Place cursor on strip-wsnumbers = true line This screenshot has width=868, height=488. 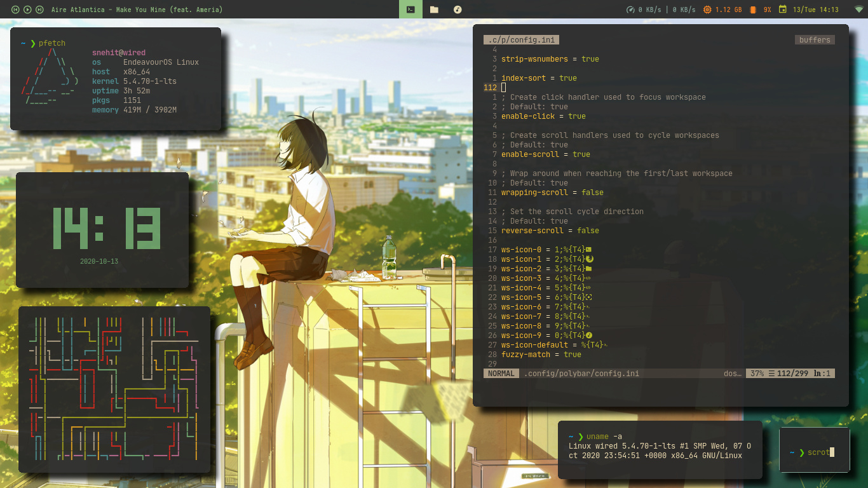coord(550,59)
